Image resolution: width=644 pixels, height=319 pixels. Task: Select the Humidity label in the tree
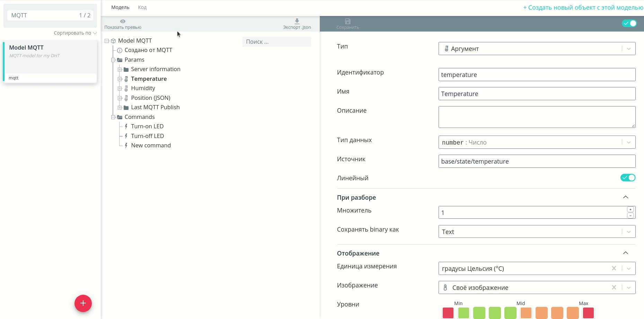tap(143, 88)
